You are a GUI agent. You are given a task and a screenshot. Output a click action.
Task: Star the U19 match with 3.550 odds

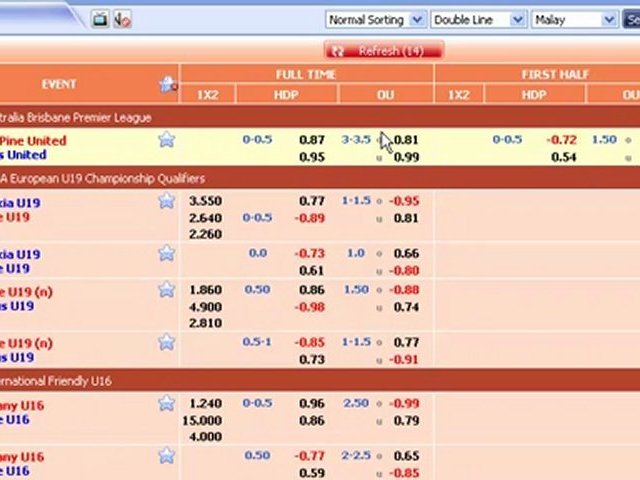166,201
